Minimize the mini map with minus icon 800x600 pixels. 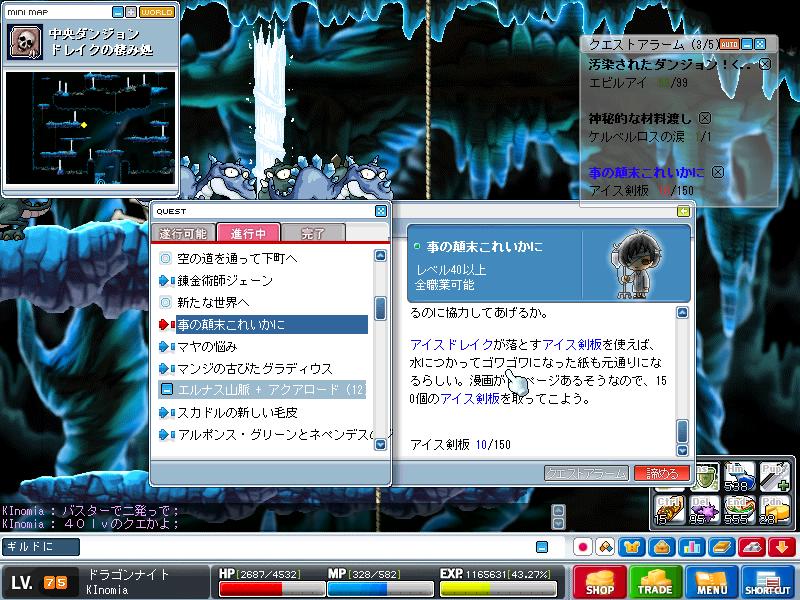point(118,12)
